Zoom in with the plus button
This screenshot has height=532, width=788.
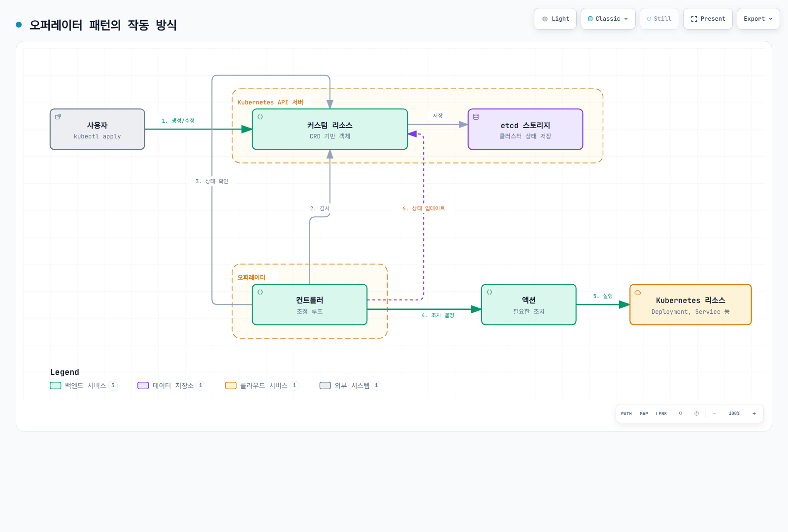click(x=754, y=414)
